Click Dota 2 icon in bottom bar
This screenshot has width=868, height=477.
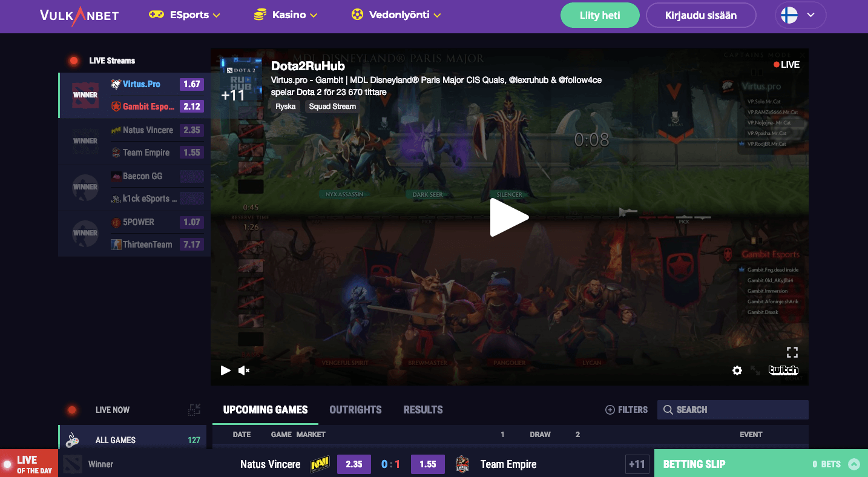click(x=73, y=464)
